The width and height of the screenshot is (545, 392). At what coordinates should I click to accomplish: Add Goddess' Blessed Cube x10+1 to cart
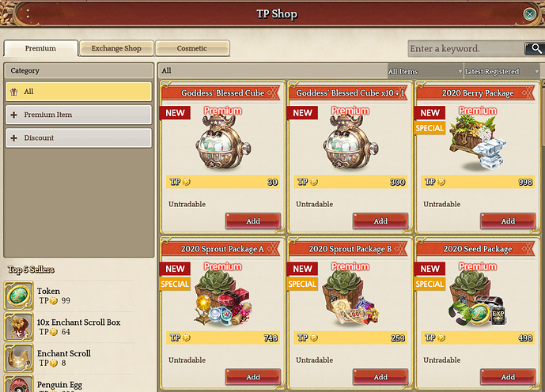point(380,220)
